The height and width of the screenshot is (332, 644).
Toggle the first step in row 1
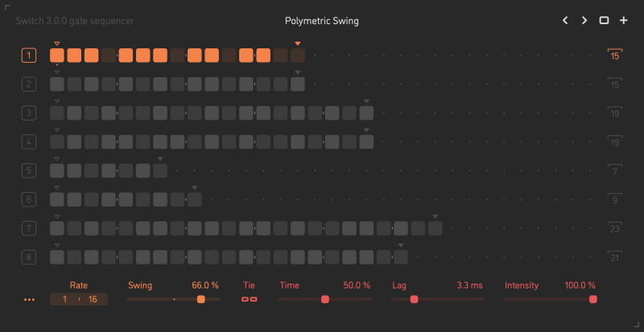57,55
